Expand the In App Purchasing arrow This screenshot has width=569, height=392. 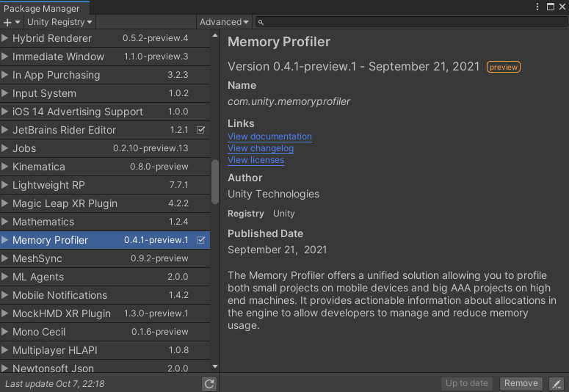pyautogui.click(x=4, y=75)
